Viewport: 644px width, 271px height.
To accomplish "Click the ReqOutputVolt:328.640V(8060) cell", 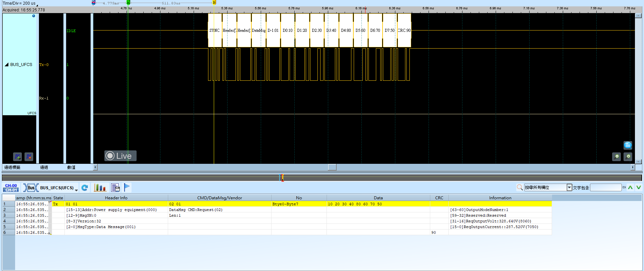I will [x=500, y=221].
